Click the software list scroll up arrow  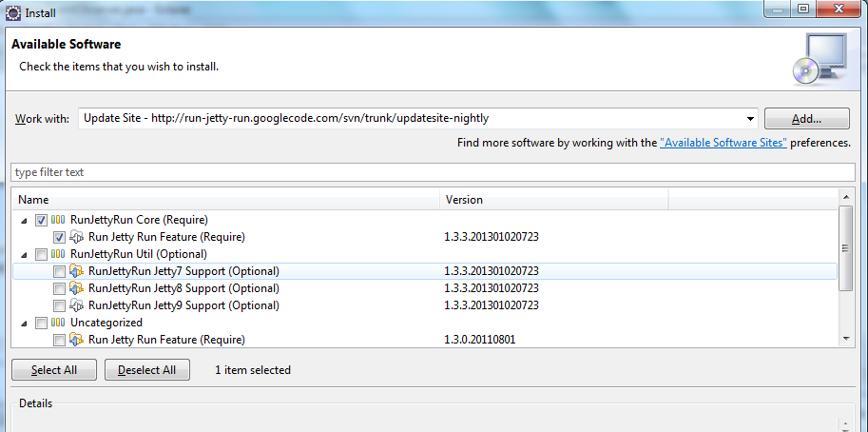(x=846, y=196)
